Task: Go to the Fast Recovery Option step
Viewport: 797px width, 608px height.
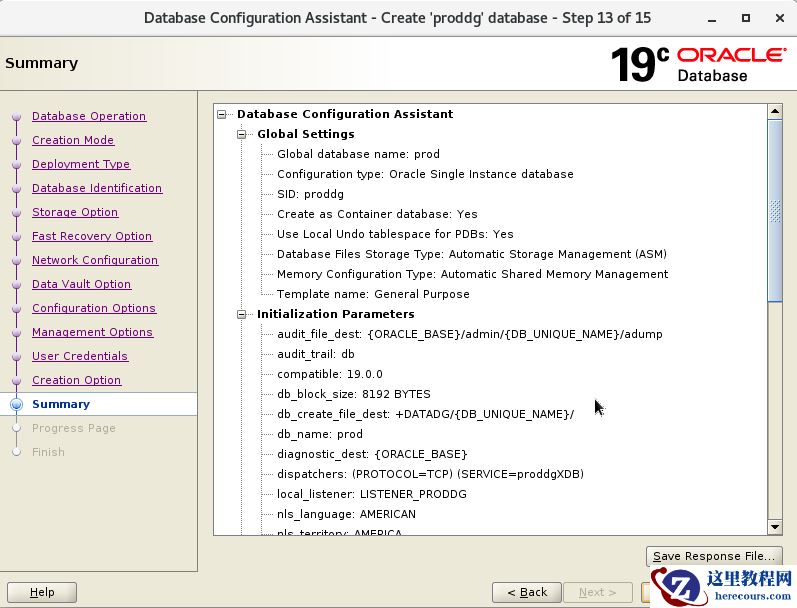Action: click(x=92, y=236)
